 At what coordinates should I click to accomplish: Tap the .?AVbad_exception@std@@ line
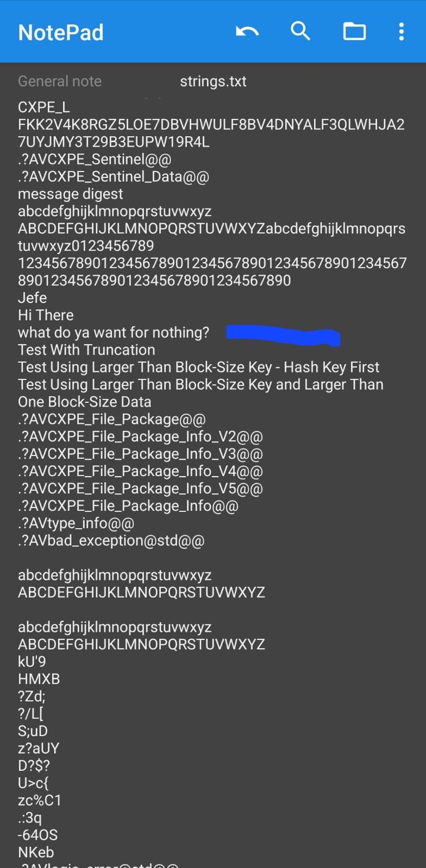pyautogui.click(x=111, y=541)
